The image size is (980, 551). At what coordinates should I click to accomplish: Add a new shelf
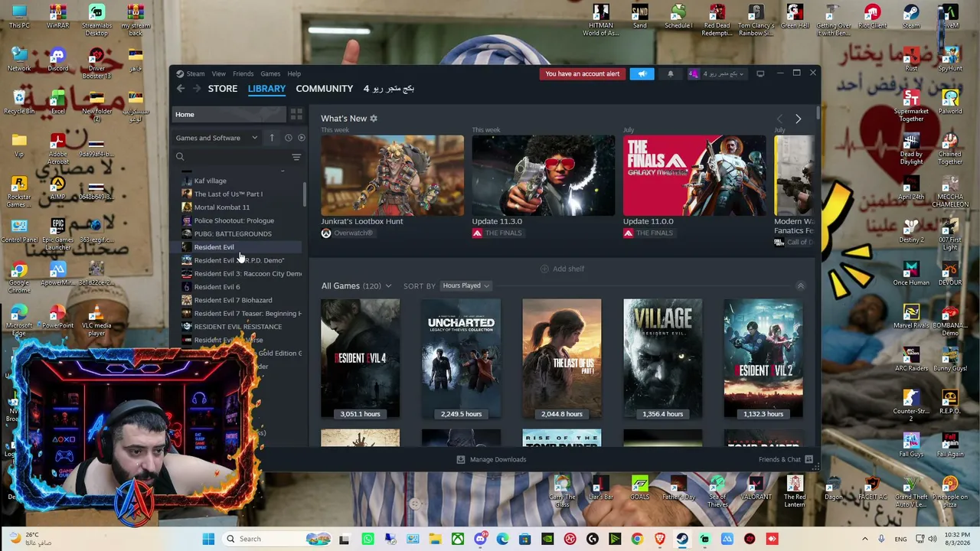point(562,269)
